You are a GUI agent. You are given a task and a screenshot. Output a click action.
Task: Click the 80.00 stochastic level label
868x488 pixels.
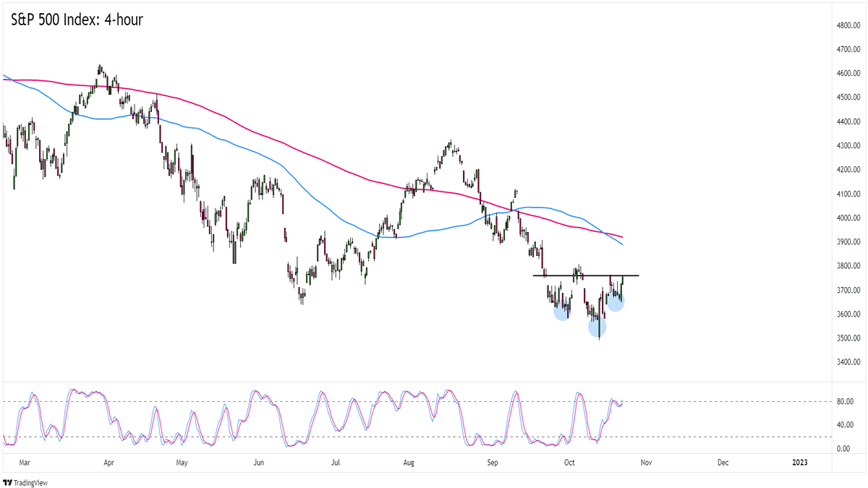843,401
